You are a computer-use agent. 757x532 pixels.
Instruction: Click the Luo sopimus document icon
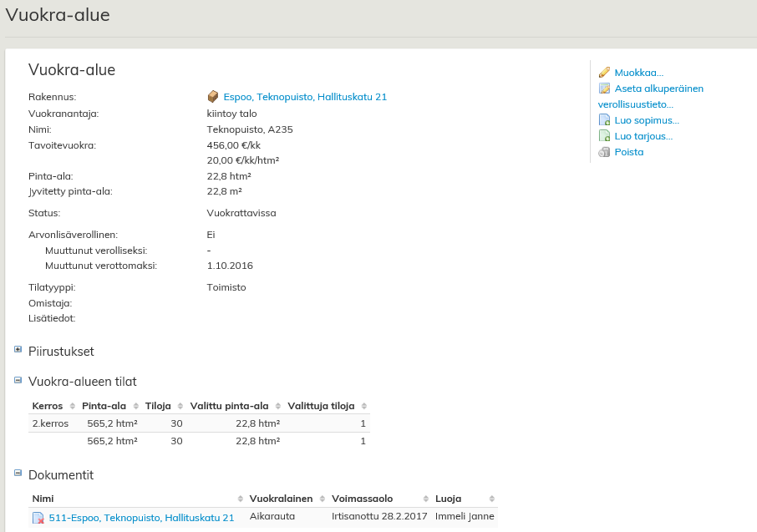tap(604, 120)
